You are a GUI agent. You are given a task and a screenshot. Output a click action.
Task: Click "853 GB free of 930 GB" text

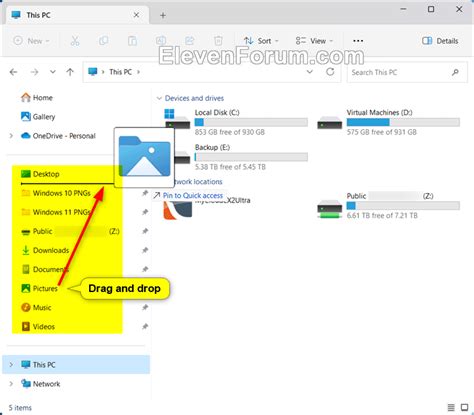pos(230,132)
